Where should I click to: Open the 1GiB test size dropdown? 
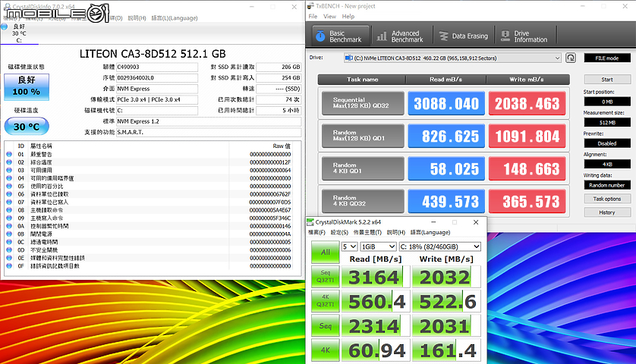point(378,246)
